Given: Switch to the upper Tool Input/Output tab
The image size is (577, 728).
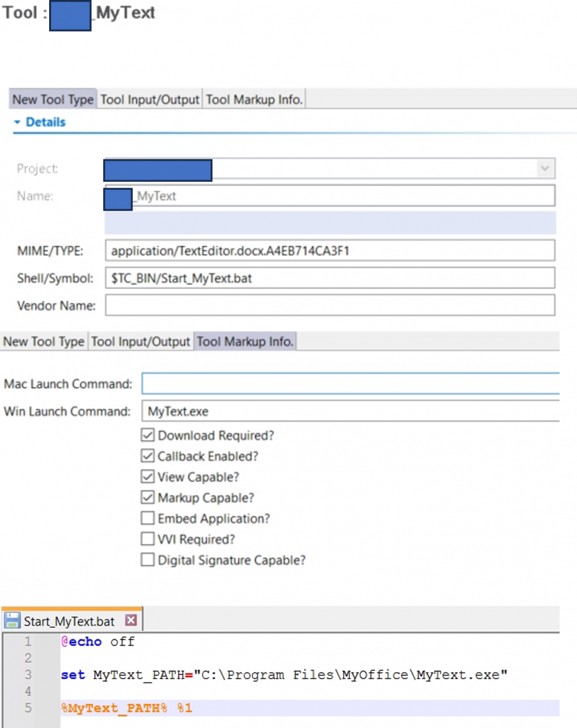Looking at the screenshot, I should tap(150, 99).
